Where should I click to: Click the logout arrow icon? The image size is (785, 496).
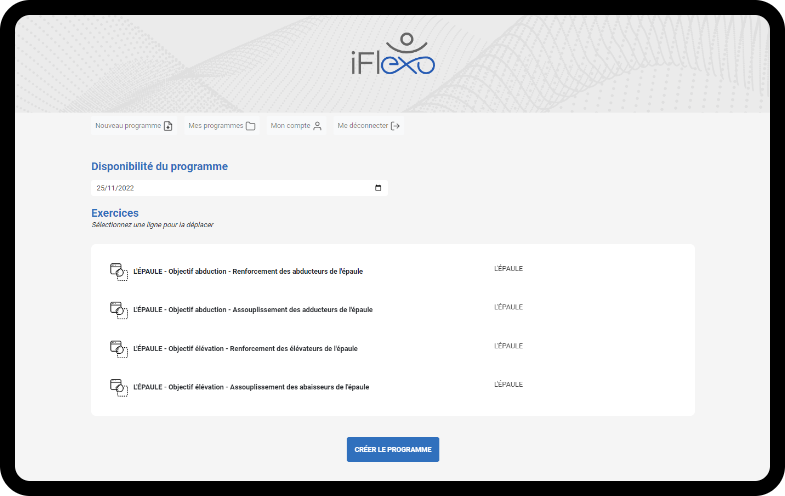(395, 126)
